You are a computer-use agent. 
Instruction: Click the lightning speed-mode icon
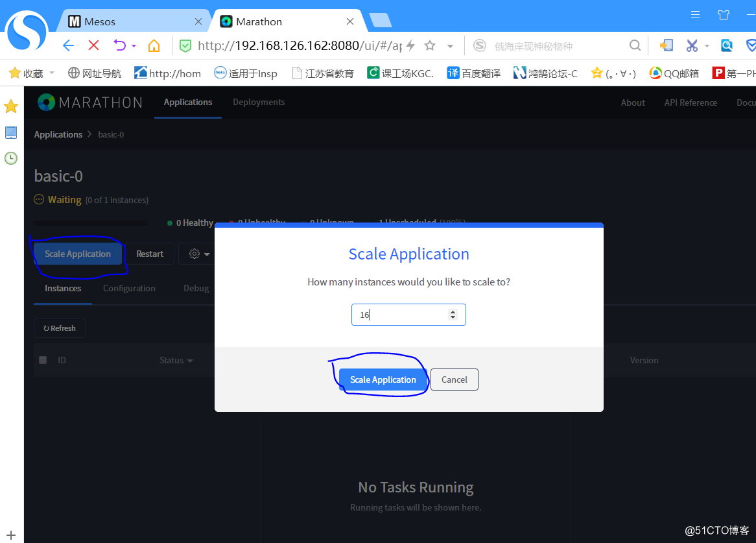coord(410,46)
